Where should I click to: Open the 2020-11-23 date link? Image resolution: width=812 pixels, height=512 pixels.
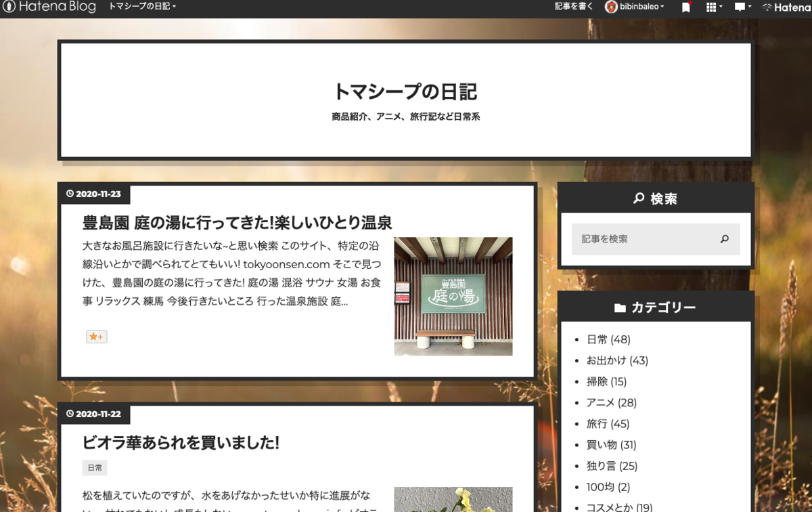[x=98, y=194]
